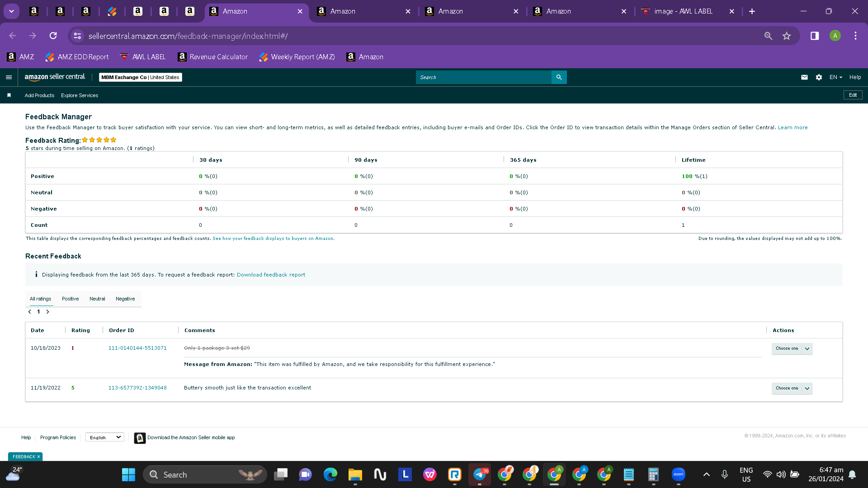Switch to the Negative feedback tab
This screenshot has width=868, height=488.
click(125, 299)
